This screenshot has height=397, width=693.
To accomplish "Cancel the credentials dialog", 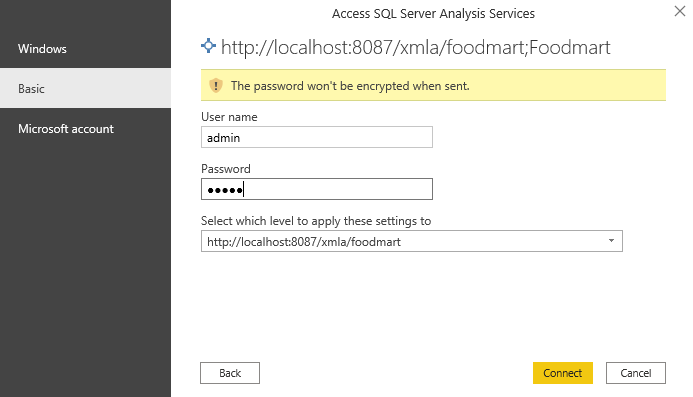I will [636, 373].
